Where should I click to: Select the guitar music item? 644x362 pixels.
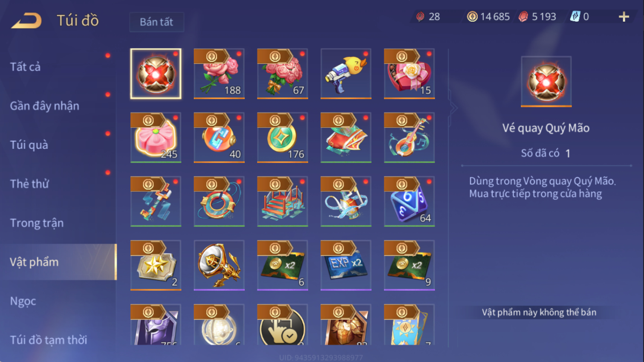(409, 138)
